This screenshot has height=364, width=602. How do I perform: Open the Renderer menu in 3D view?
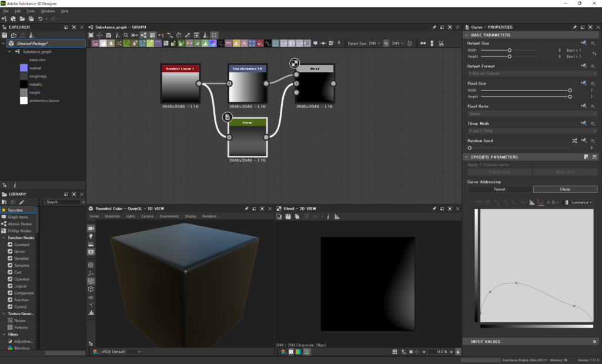pyautogui.click(x=209, y=216)
